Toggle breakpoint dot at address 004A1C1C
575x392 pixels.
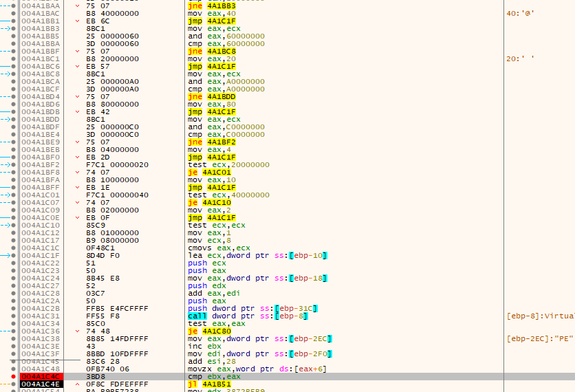point(14,248)
